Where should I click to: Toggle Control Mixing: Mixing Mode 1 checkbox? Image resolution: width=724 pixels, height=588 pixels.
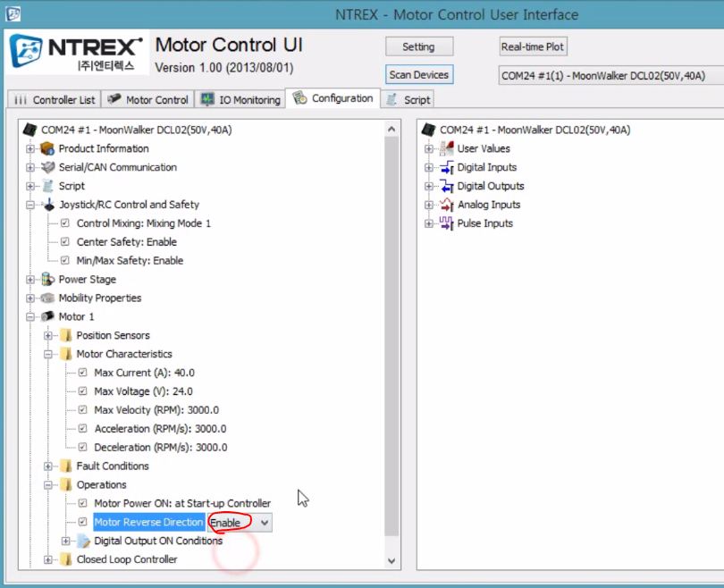click(65, 223)
